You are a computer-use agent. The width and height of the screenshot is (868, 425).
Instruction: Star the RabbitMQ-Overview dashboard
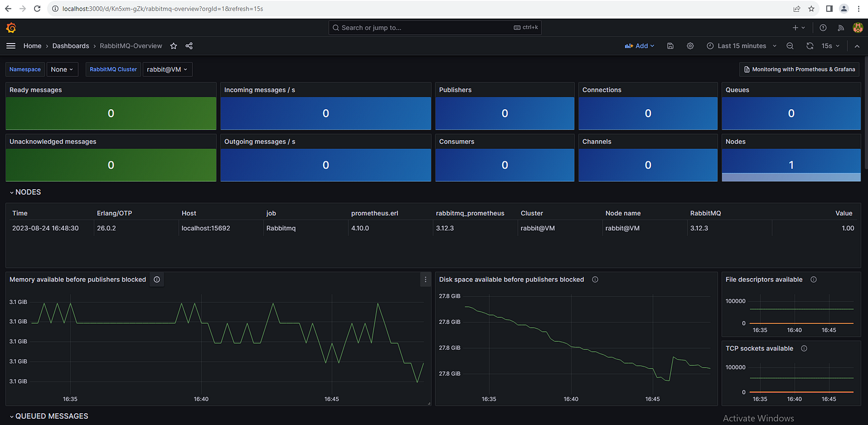(174, 46)
